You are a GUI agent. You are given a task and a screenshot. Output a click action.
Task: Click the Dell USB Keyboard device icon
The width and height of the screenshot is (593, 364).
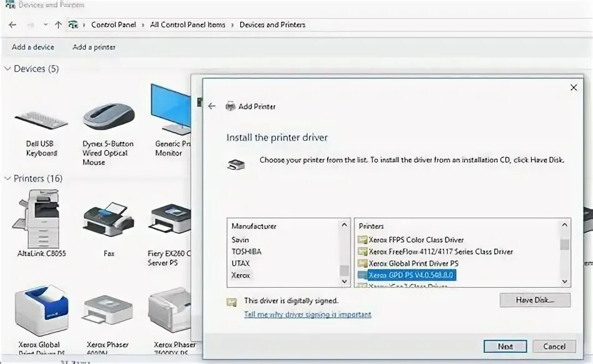(x=41, y=120)
